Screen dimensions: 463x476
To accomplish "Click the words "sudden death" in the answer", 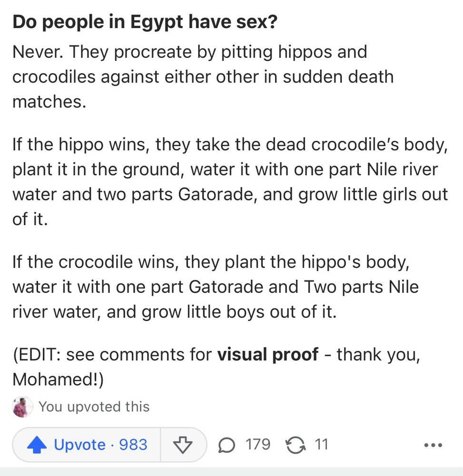I will 338,76.
